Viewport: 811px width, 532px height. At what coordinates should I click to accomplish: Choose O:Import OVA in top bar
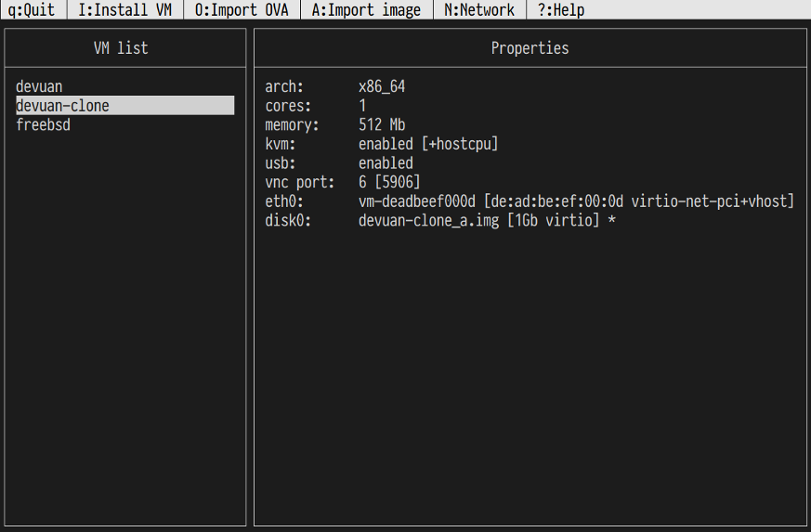pyautogui.click(x=242, y=10)
